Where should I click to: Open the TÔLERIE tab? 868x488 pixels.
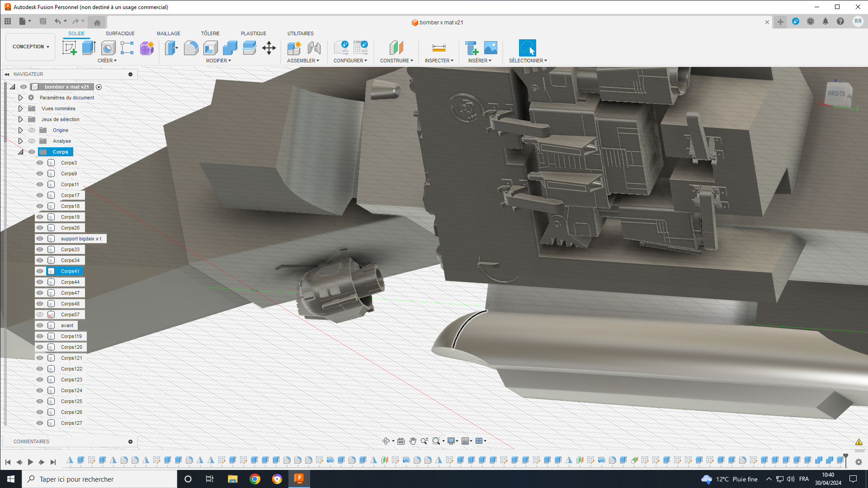pyautogui.click(x=210, y=33)
